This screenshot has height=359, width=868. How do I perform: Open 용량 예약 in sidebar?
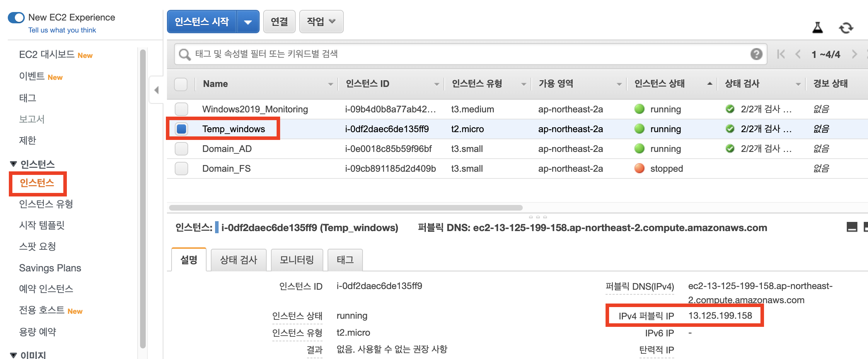(x=37, y=332)
